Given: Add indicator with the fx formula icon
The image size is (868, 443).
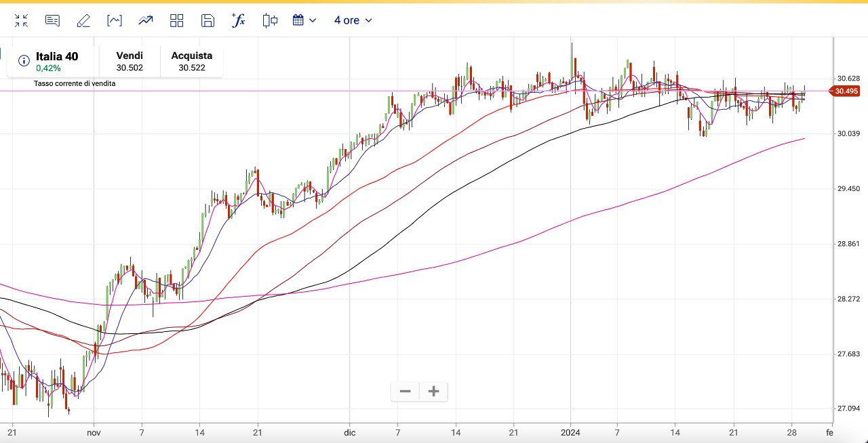Looking at the screenshot, I should coord(238,20).
